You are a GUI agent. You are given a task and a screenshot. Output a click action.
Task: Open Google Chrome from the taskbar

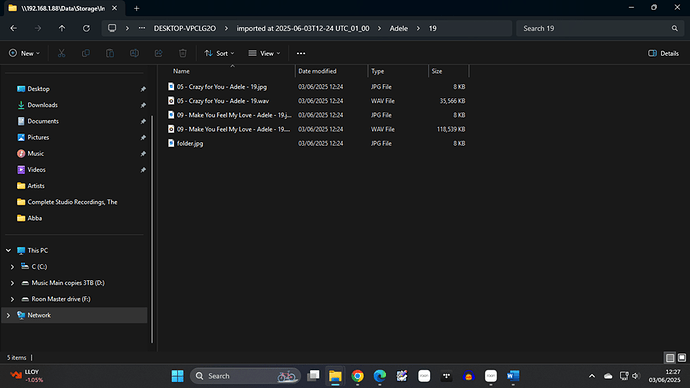tap(357, 376)
